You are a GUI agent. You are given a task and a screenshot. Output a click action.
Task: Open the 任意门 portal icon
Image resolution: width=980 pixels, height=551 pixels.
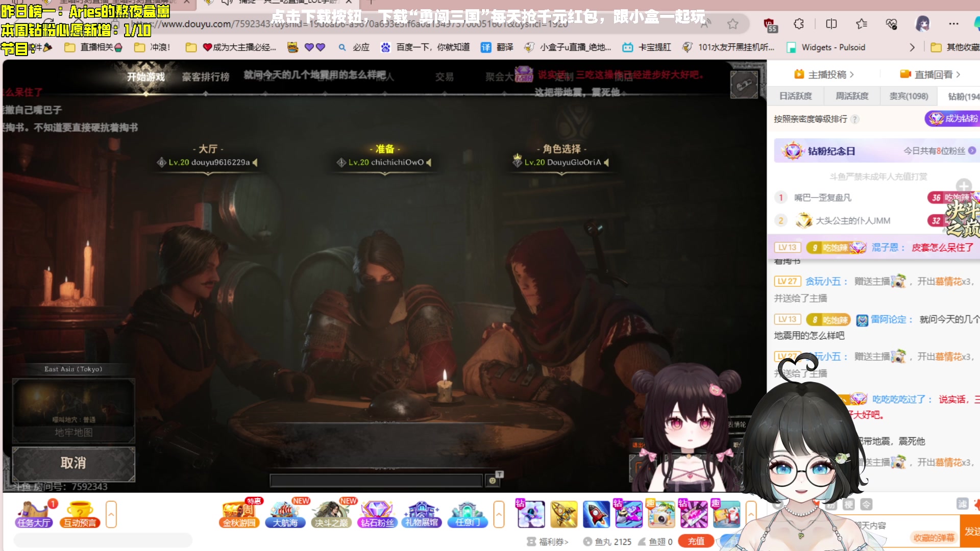[467, 514]
